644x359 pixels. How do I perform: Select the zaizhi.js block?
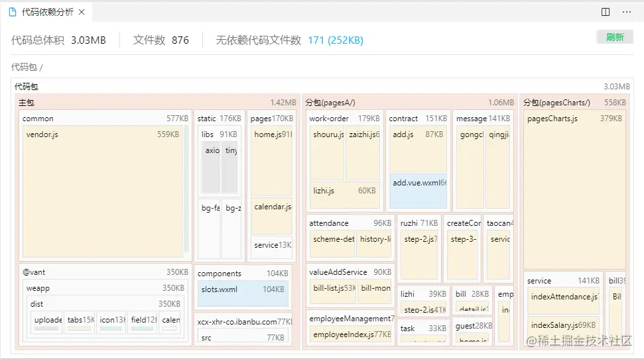coord(363,152)
